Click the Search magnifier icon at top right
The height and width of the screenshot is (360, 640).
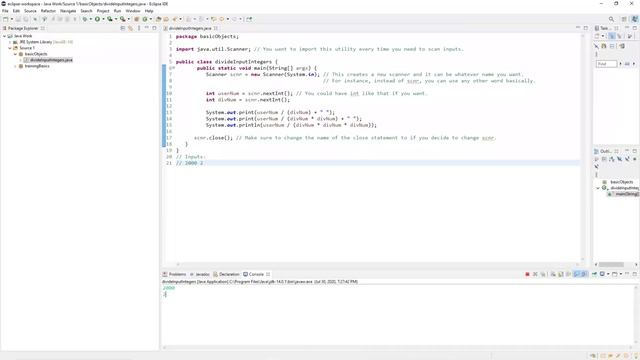pos(611,19)
